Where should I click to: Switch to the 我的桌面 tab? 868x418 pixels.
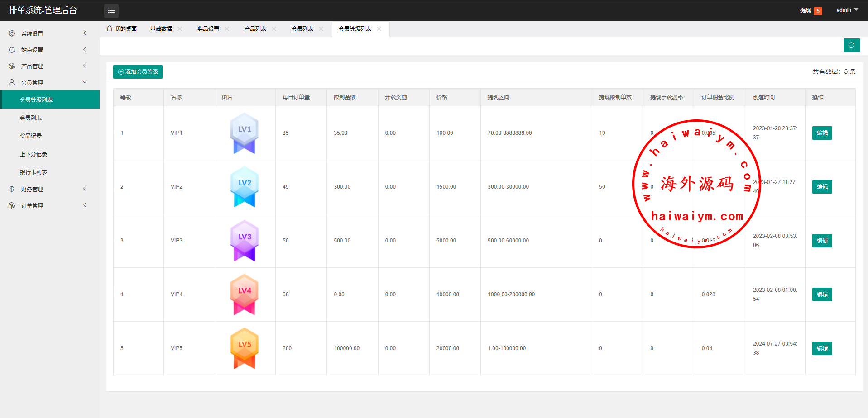(122, 29)
